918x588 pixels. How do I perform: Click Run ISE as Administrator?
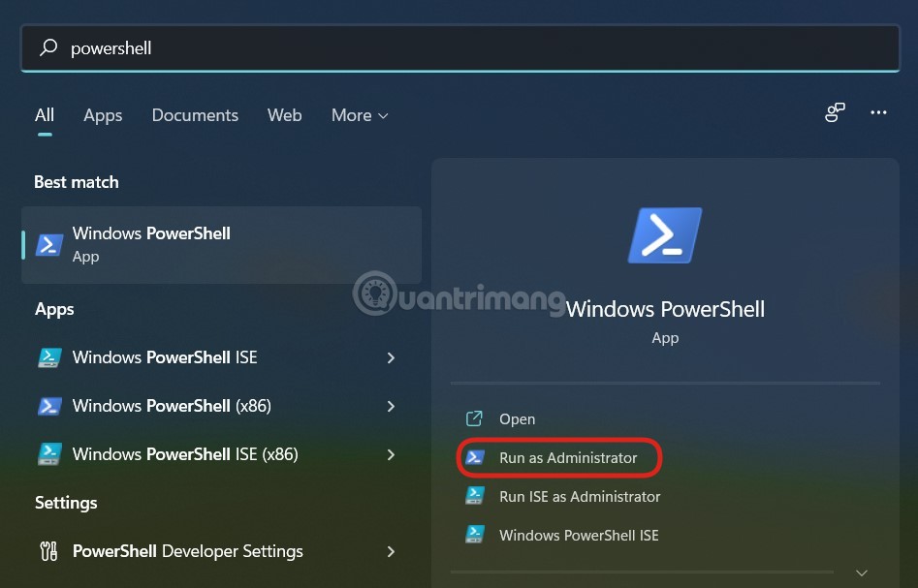click(x=579, y=496)
